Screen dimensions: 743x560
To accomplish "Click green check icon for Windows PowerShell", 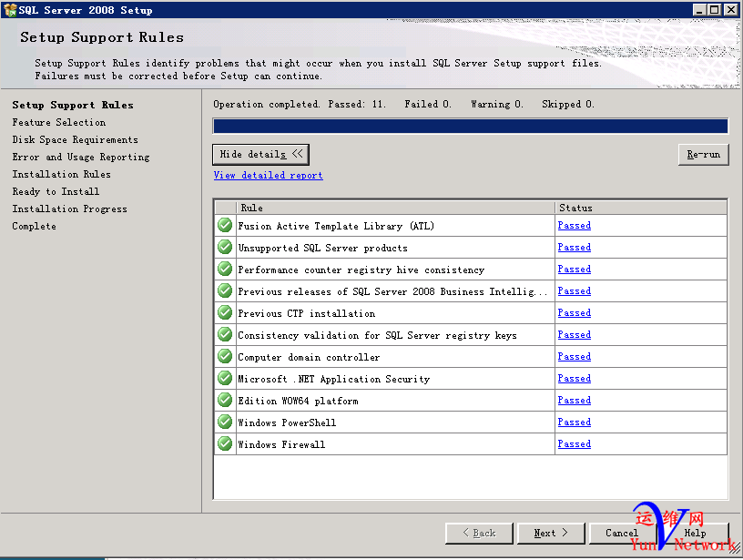I will tap(225, 422).
